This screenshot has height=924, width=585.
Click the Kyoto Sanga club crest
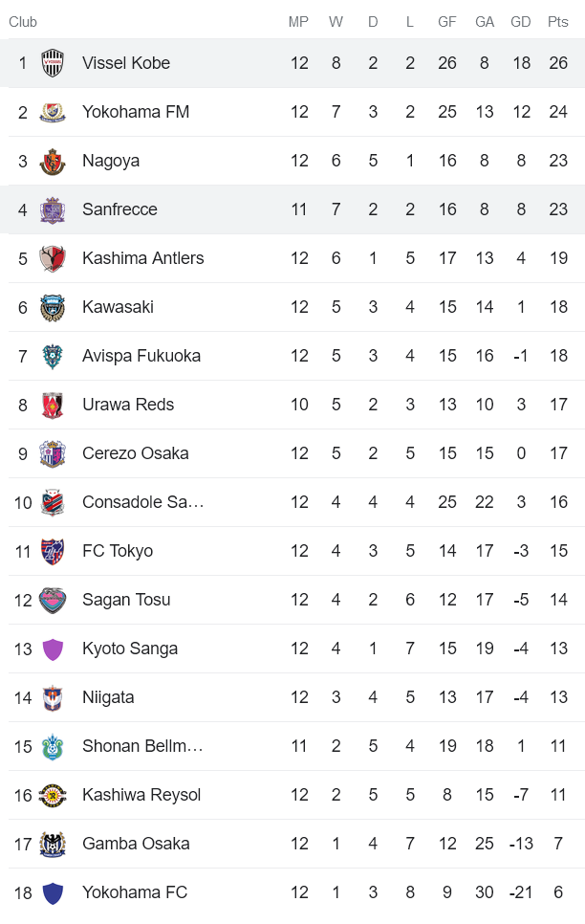(x=53, y=649)
